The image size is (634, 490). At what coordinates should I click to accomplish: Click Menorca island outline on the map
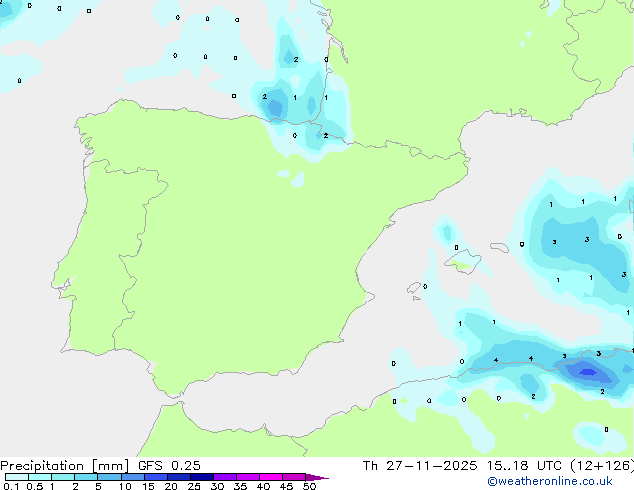click(x=499, y=247)
